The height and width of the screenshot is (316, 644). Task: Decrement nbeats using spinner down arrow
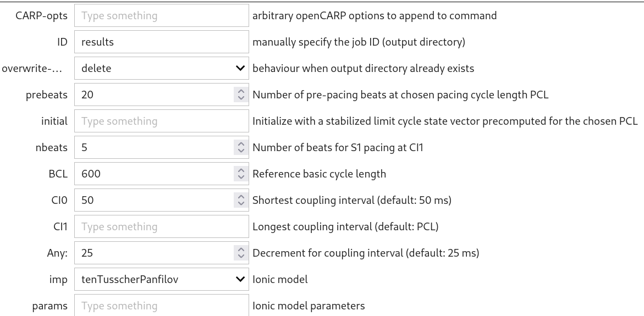tap(241, 151)
